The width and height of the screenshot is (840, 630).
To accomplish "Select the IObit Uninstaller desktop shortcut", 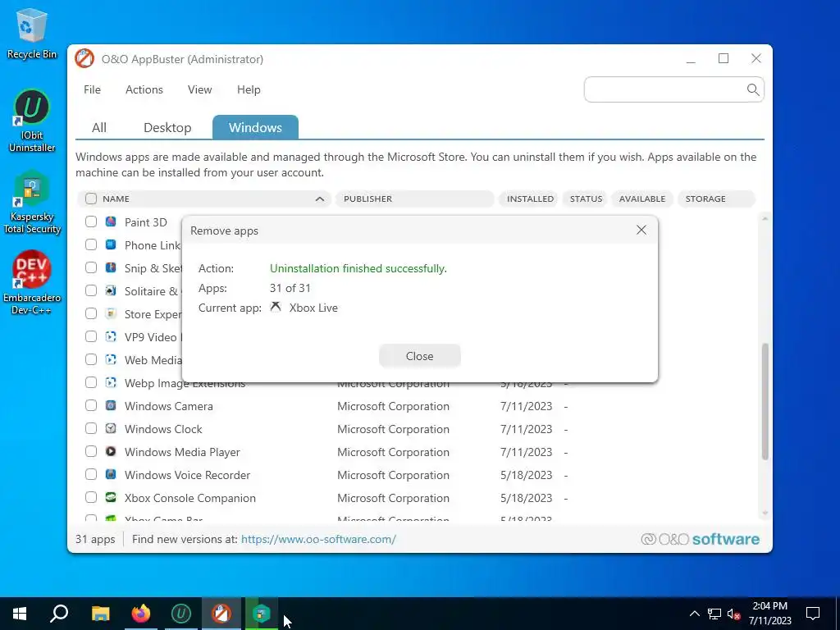I will click(32, 121).
